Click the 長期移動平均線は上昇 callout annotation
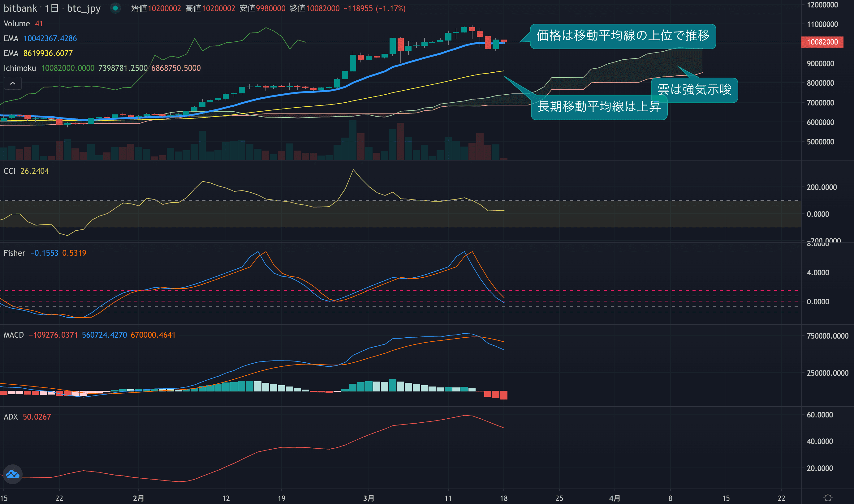The height and width of the screenshot is (504, 854). [599, 107]
